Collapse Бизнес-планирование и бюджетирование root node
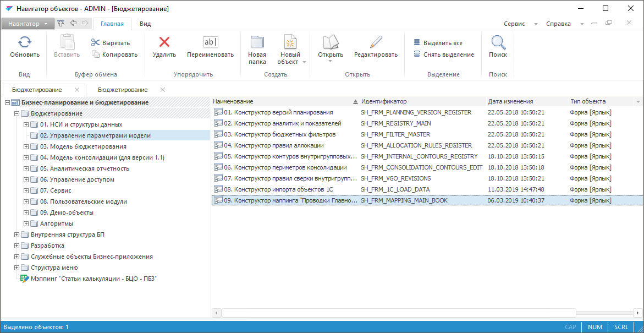Screen dimensions: 644x333 click(7, 103)
